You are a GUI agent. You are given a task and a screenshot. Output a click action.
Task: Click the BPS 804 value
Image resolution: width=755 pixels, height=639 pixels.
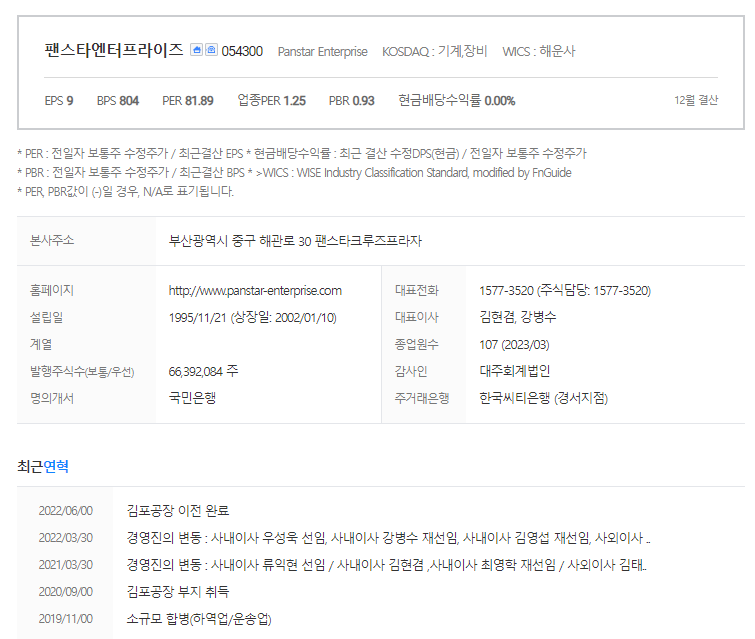[x=118, y=101]
